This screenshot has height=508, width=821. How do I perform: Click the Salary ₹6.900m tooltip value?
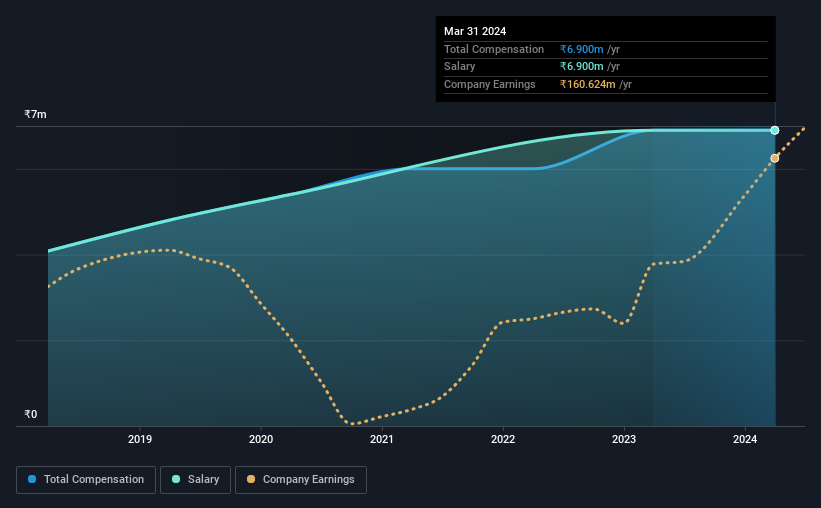point(581,67)
